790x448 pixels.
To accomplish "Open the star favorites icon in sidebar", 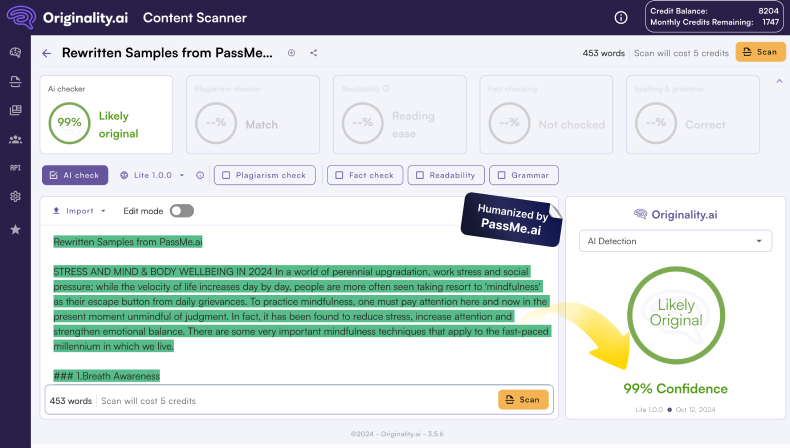I will point(16,229).
